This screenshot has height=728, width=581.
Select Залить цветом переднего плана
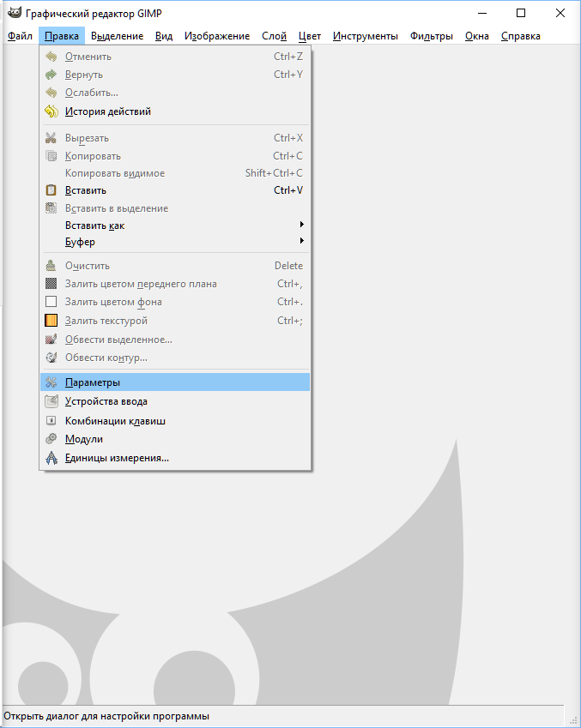[x=175, y=284]
